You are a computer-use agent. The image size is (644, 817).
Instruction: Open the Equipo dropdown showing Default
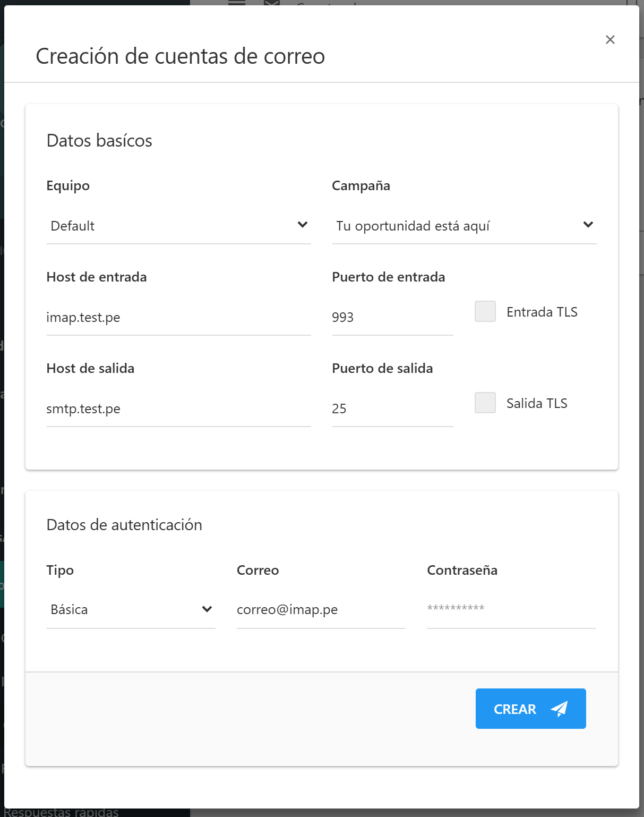click(x=178, y=225)
